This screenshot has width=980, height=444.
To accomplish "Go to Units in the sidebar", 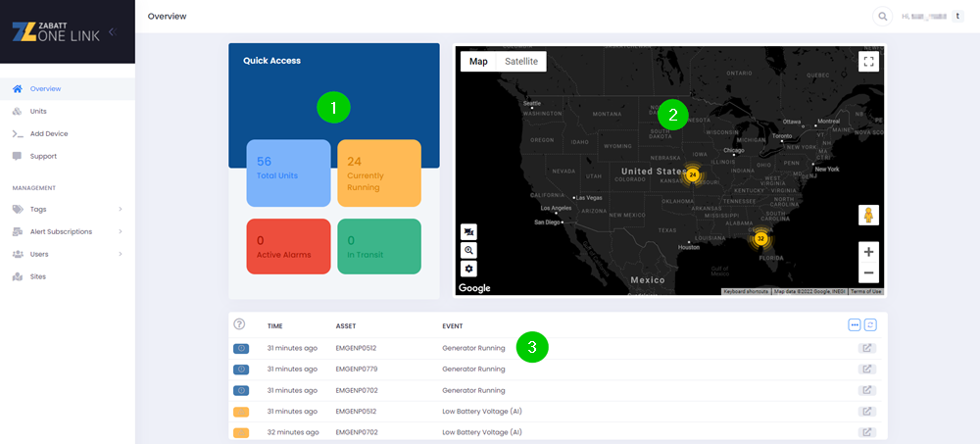I will [38, 111].
